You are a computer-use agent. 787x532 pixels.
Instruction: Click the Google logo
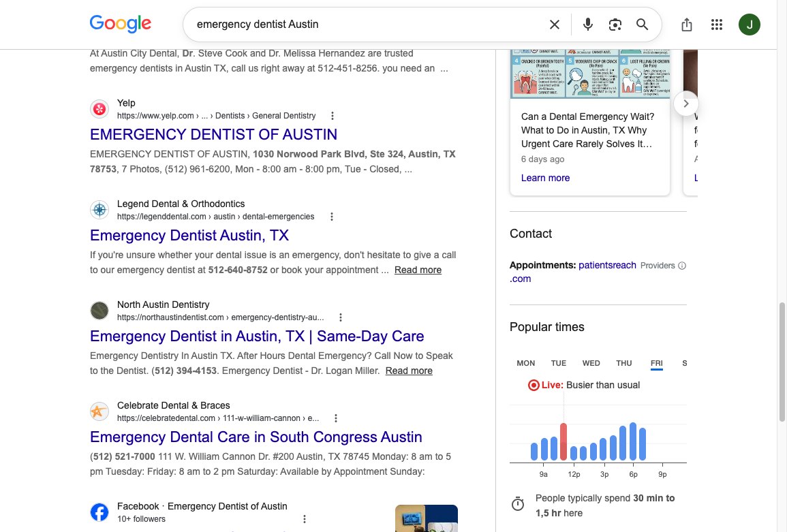tap(121, 24)
